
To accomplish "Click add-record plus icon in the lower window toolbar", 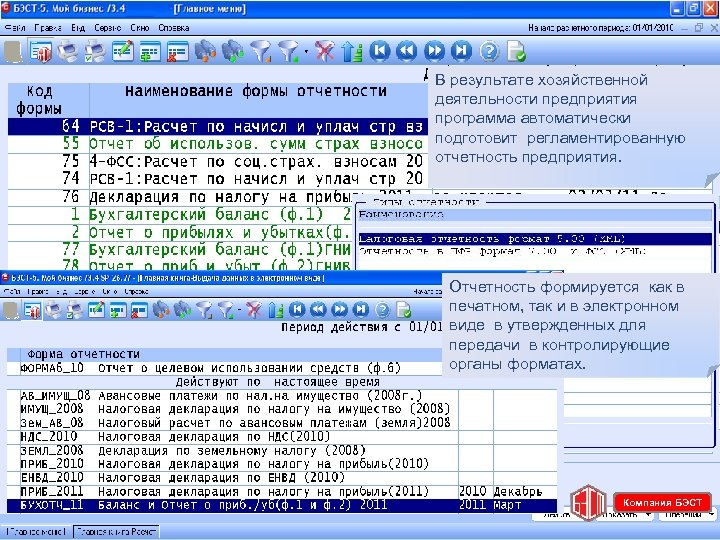I will pos(118,310).
